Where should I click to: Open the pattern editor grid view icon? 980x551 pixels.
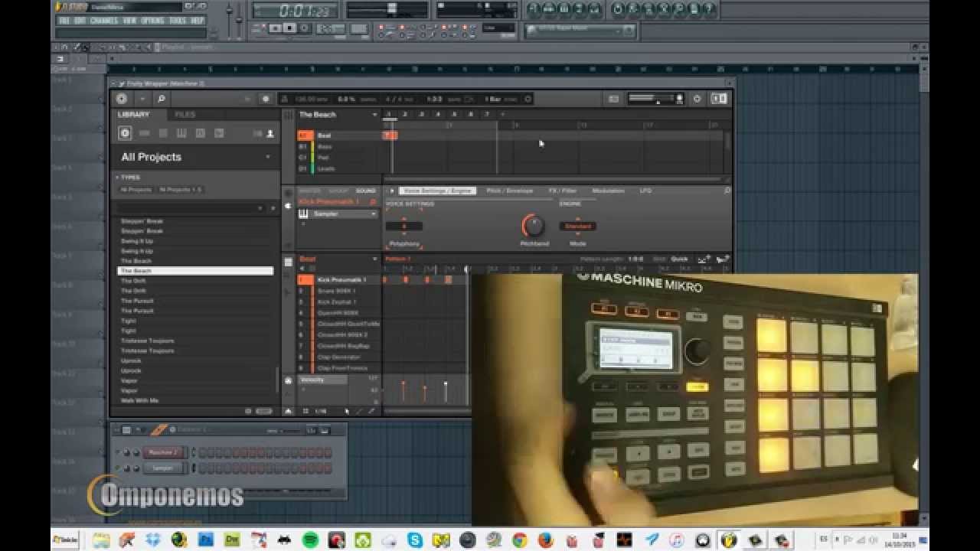(288, 262)
